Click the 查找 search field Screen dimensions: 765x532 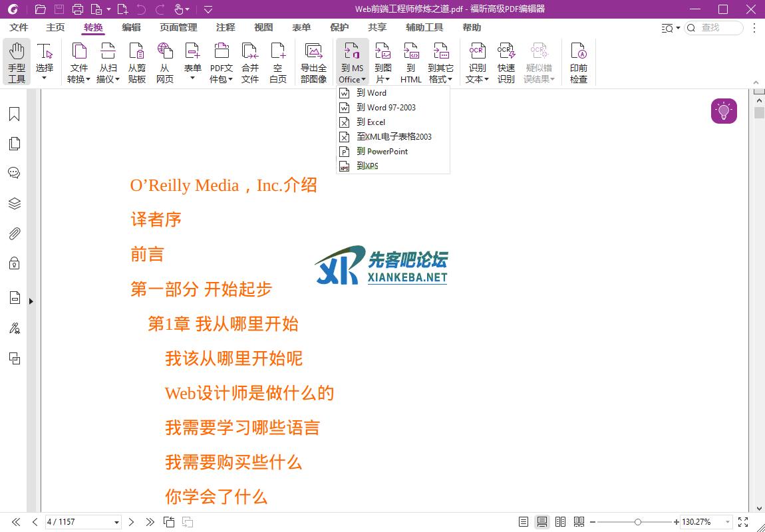click(718, 27)
